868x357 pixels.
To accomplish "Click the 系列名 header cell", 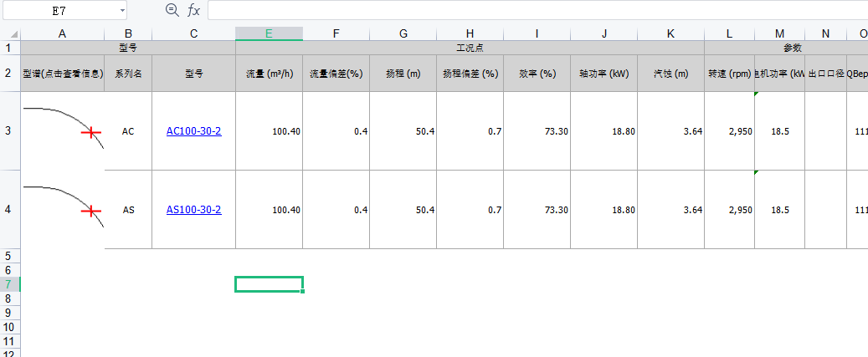I will coord(128,73).
